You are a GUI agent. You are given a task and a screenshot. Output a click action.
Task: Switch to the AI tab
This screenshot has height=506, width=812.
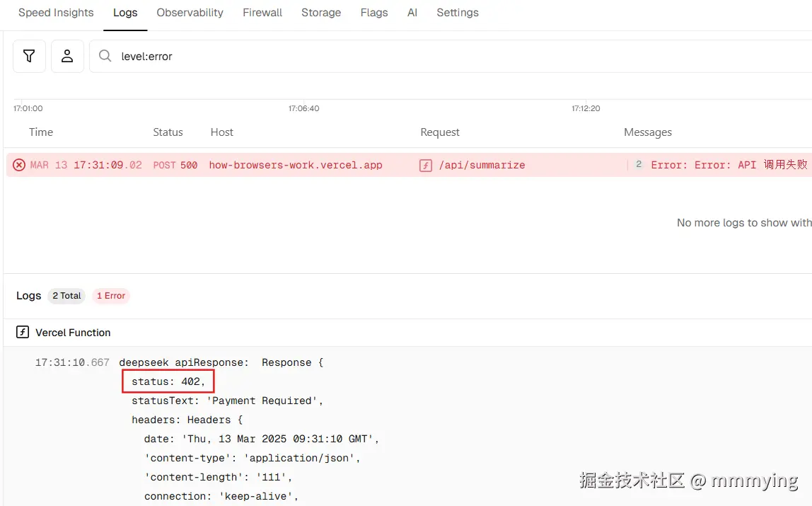pos(412,13)
